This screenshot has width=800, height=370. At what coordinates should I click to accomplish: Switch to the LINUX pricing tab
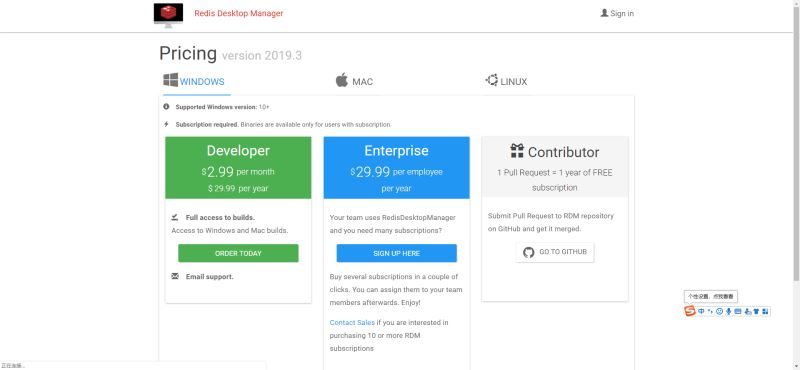click(506, 81)
